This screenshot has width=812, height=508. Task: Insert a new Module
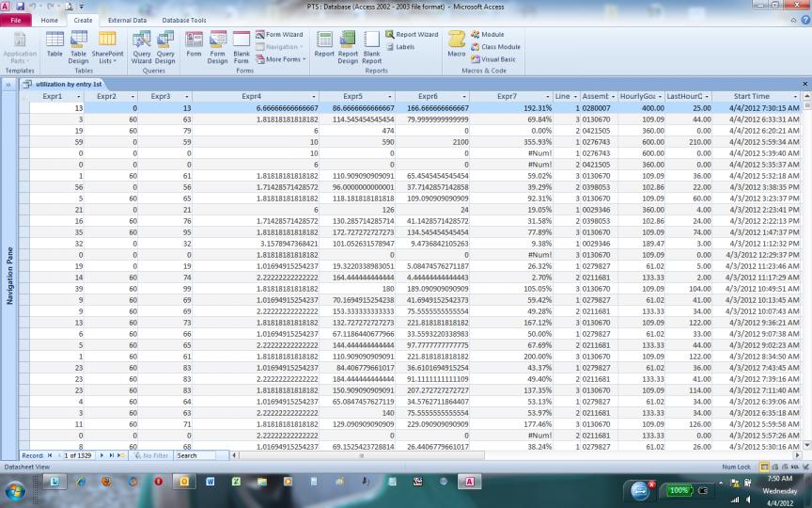click(488, 34)
